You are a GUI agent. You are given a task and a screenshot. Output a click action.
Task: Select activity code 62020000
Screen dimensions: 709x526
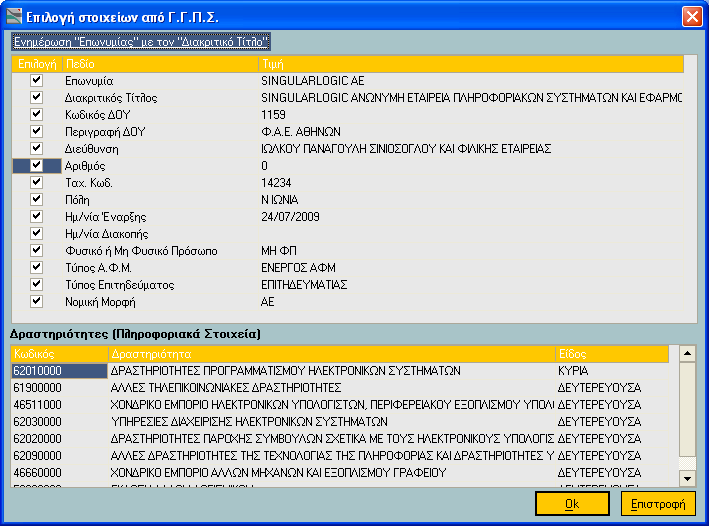pyautogui.click(x=37, y=439)
